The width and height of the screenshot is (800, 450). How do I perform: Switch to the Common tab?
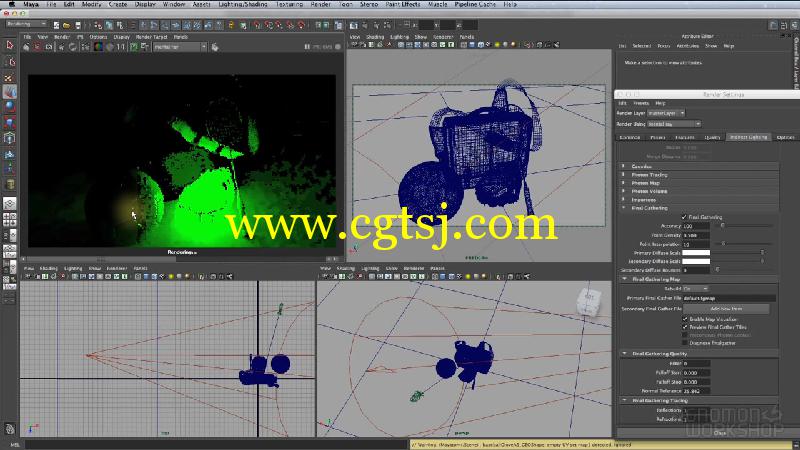pyautogui.click(x=630, y=137)
